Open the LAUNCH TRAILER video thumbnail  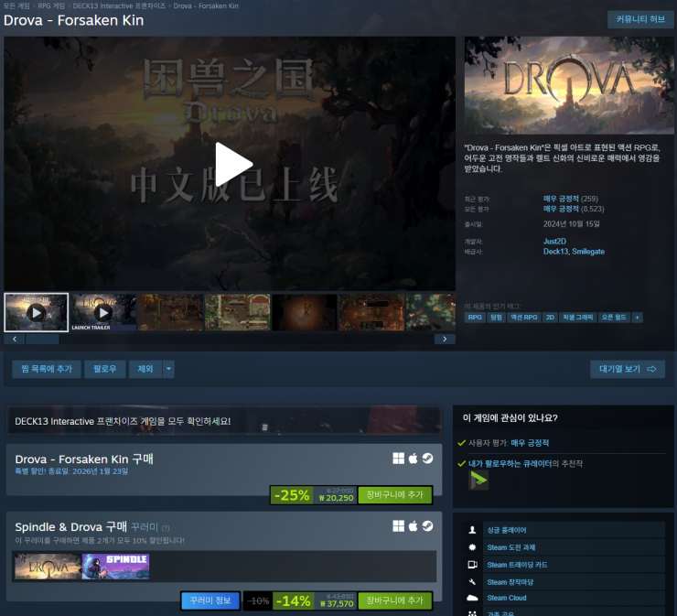coord(103,311)
